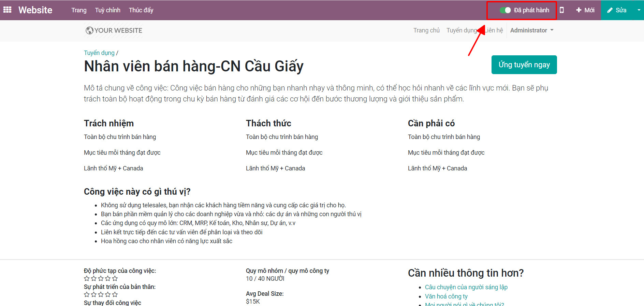Screen dimensions: 644x306
Task: Open the dropdown caret beside Sửa
Action: [639, 10]
